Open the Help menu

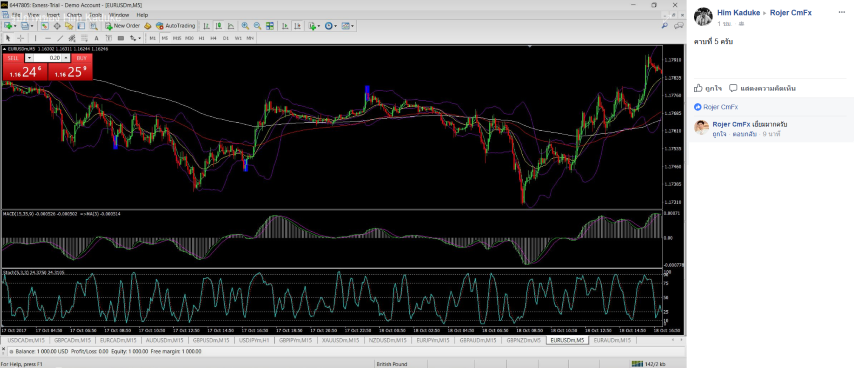point(142,15)
